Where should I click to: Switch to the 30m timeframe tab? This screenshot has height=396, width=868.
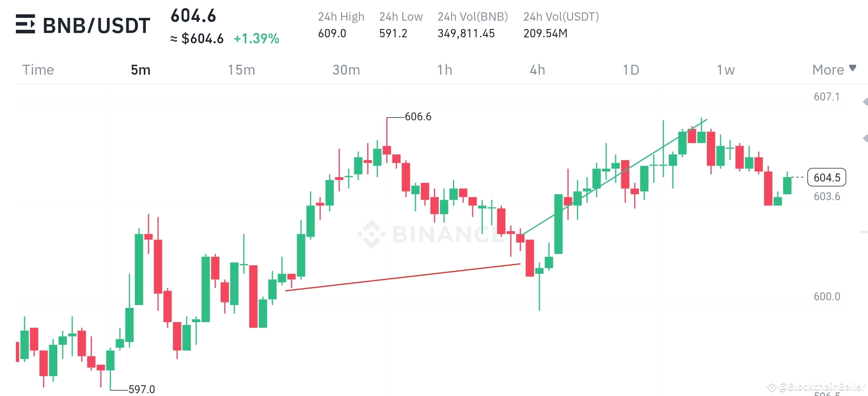tap(346, 70)
